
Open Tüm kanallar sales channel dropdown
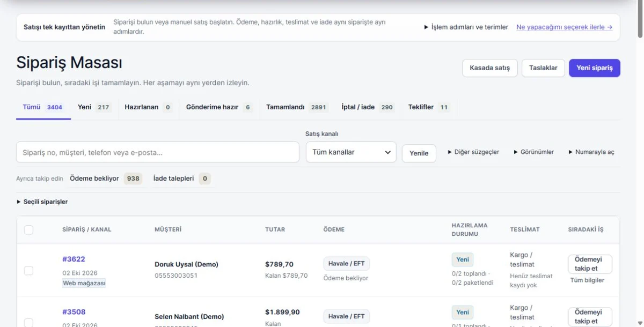(351, 152)
